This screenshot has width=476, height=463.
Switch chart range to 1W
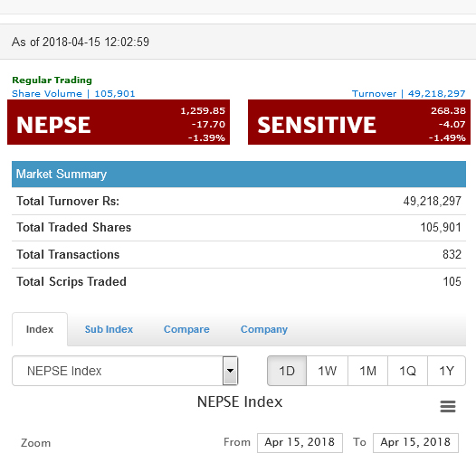[x=327, y=371]
